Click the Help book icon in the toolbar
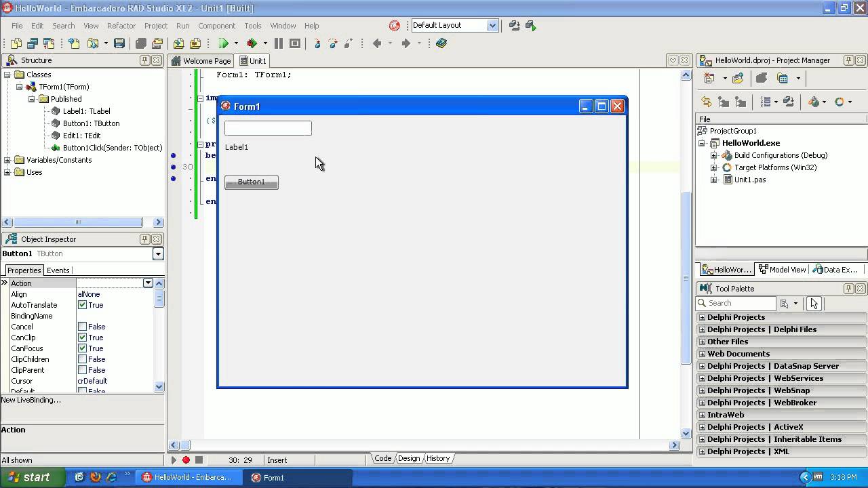 [441, 43]
